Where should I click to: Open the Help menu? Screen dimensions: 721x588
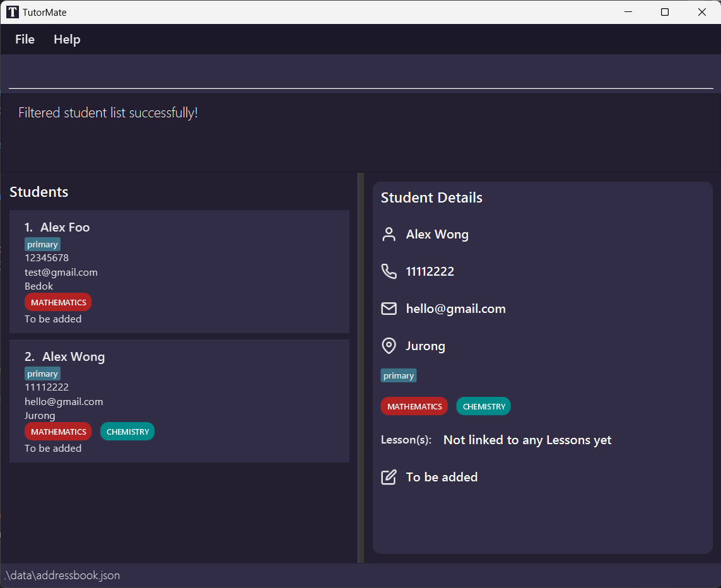pyautogui.click(x=67, y=40)
